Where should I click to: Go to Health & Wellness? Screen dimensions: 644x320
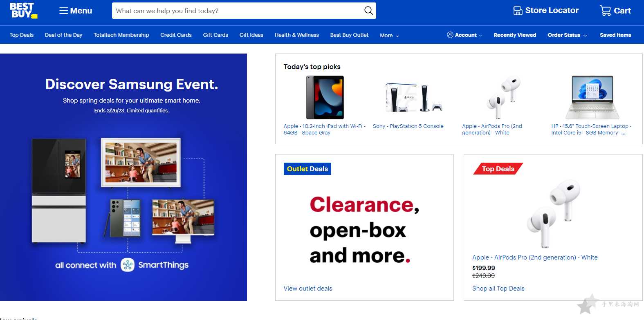296,35
